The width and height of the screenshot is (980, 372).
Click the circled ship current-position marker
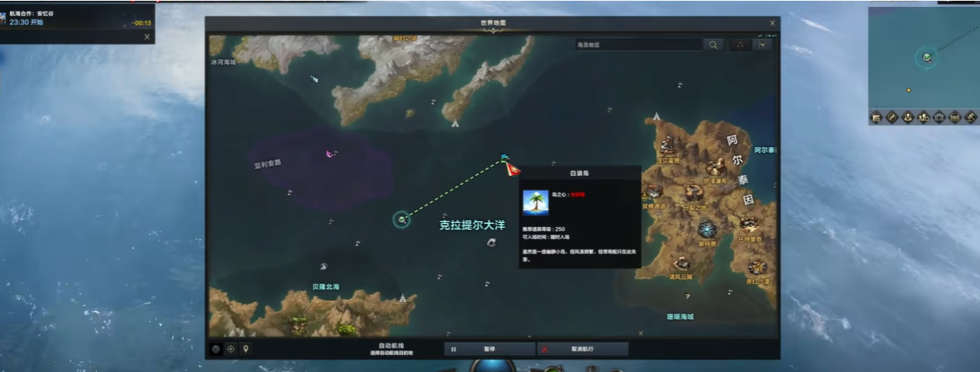coord(401,220)
